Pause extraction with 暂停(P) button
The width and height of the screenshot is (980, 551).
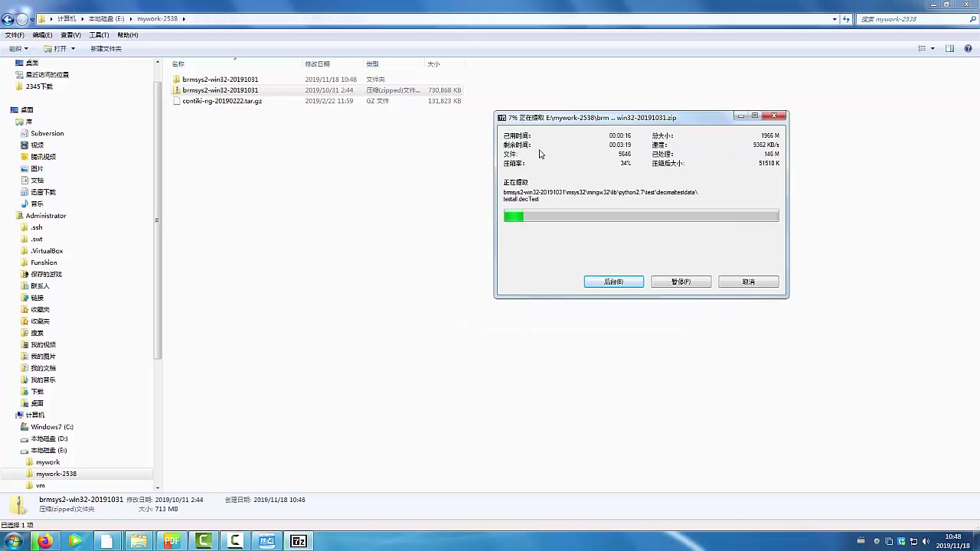tap(681, 282)
